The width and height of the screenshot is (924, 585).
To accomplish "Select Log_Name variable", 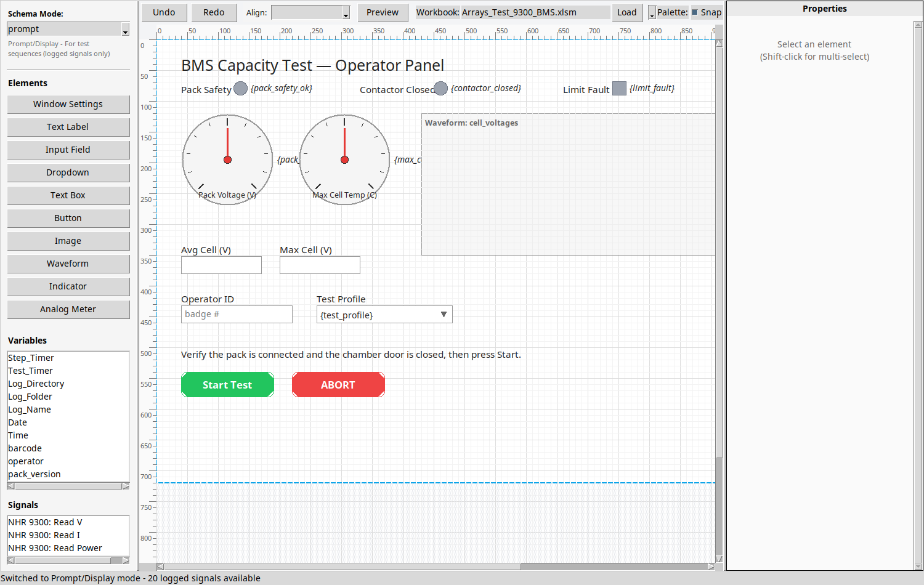I will point(68,409).
